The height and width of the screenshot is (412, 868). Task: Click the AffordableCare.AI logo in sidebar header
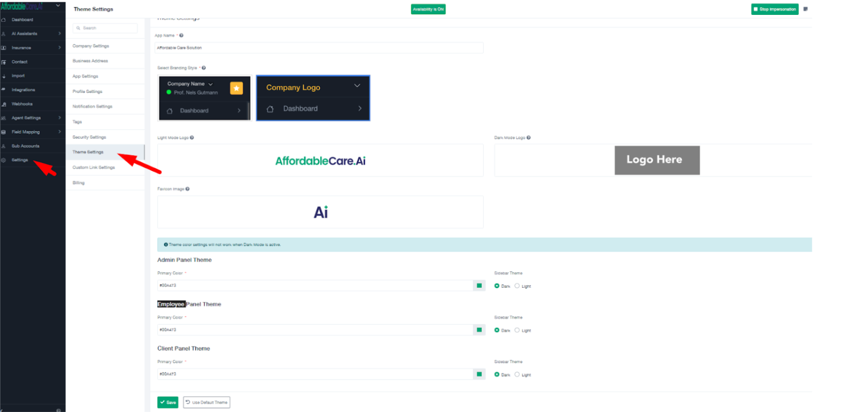click(x=21, y=6)
